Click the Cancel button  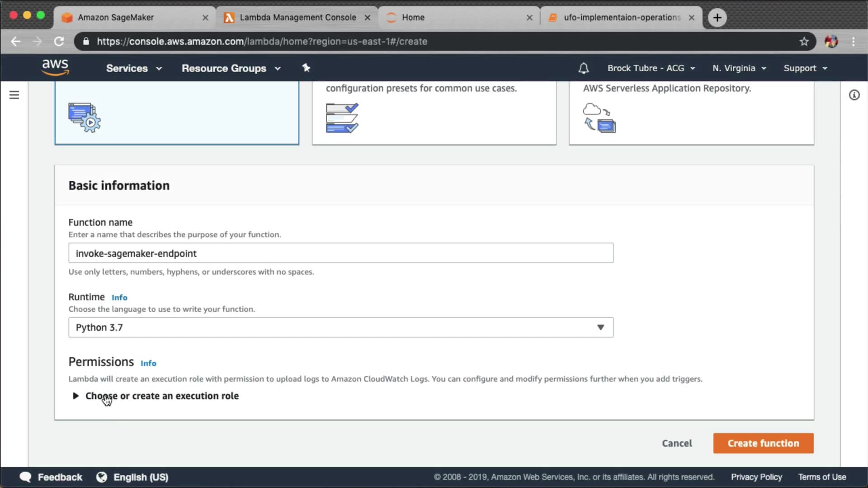click(x=676, y=443)
